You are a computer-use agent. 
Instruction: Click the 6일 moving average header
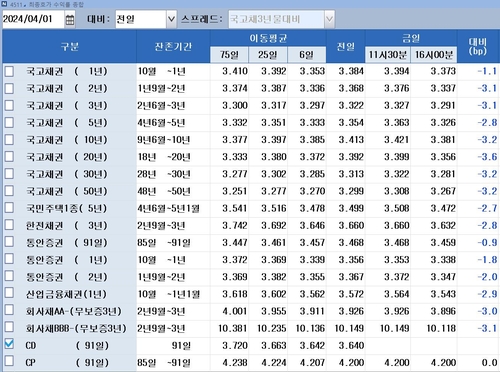click(306, 55)
